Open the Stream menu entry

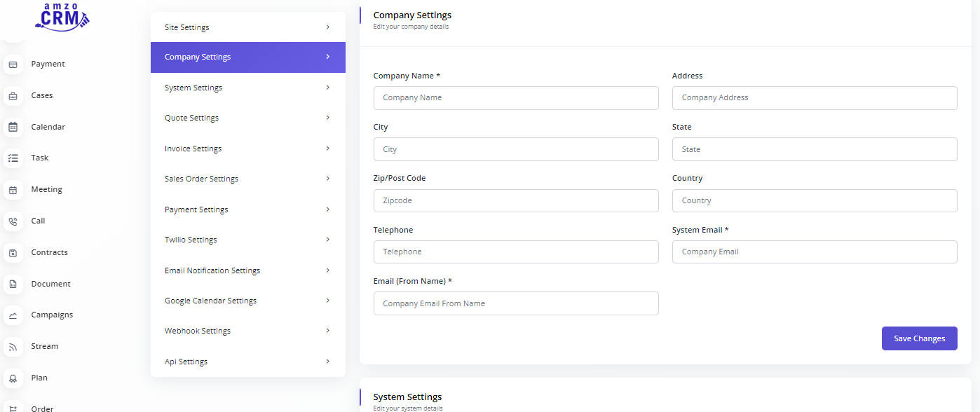click(x=45, y=346)
